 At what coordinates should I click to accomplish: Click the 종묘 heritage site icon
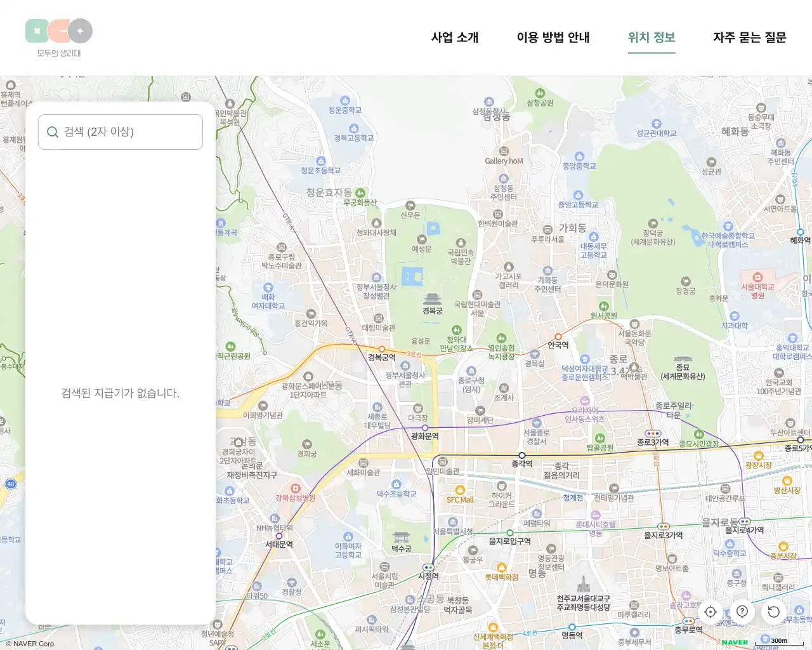[x=683, y=359]
